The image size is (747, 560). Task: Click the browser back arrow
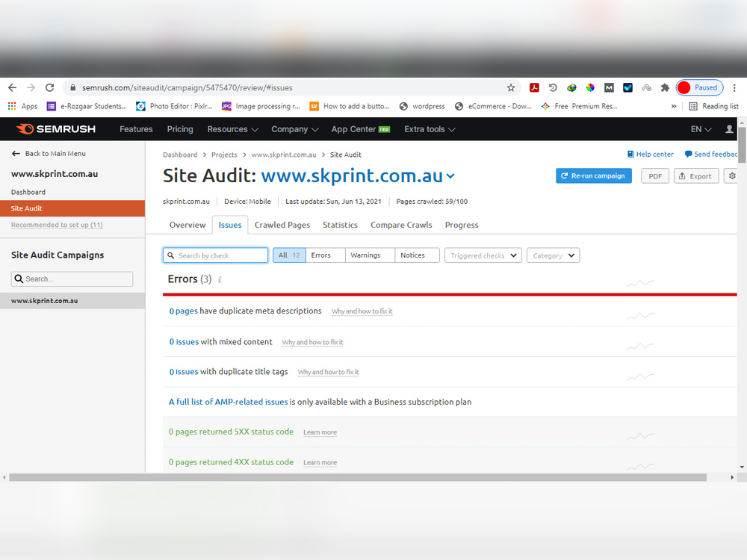pyautogui.click(x=13, y=87)
